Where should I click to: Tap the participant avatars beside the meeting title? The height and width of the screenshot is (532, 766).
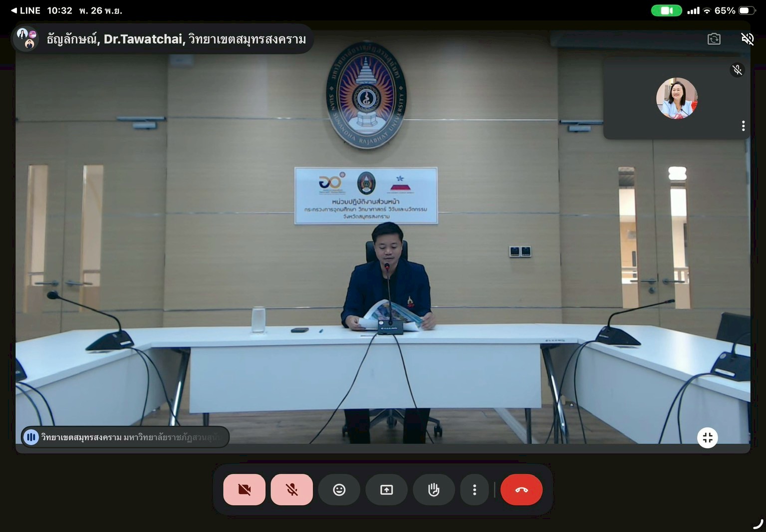(x=27, y=39)
